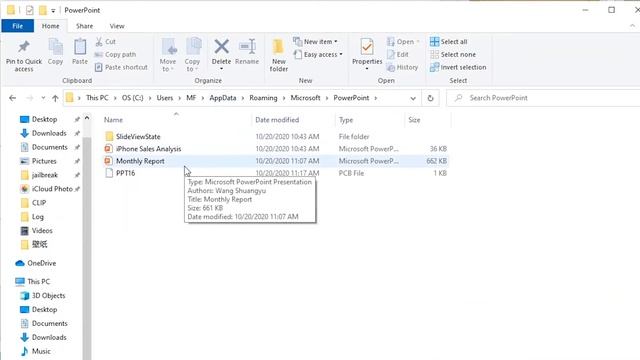640x360 pixels.
Task: Show file History
Action: click(x=402, y=67)
